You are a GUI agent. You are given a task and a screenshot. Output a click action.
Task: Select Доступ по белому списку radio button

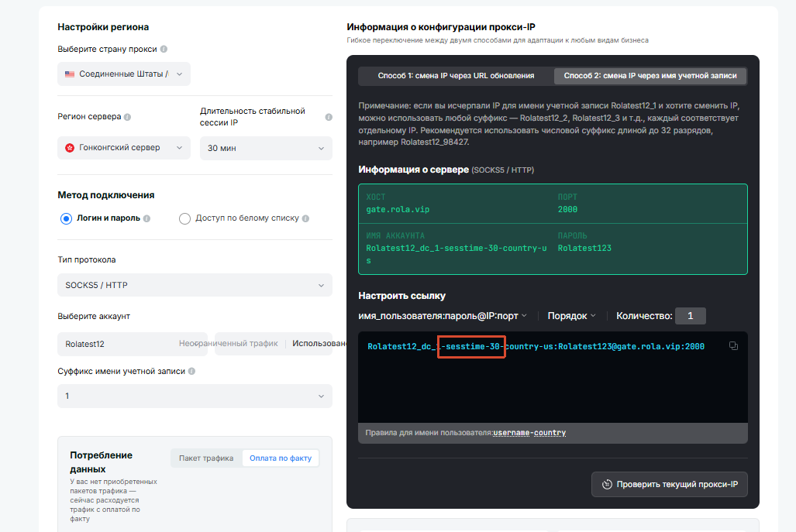click(184, 218)
